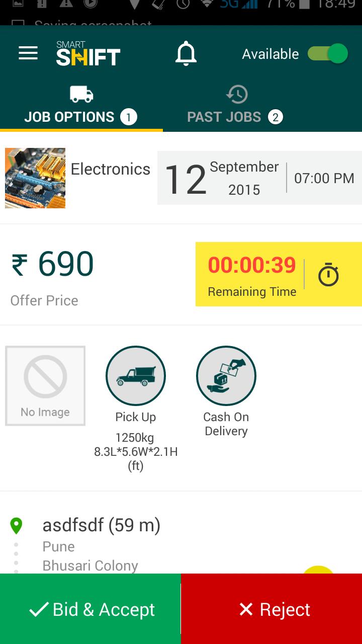Image resolution: width=362 pixels, height=644 pixels.
Task: Select the Pick Up truck icon
Action: [x=136, y=376]
